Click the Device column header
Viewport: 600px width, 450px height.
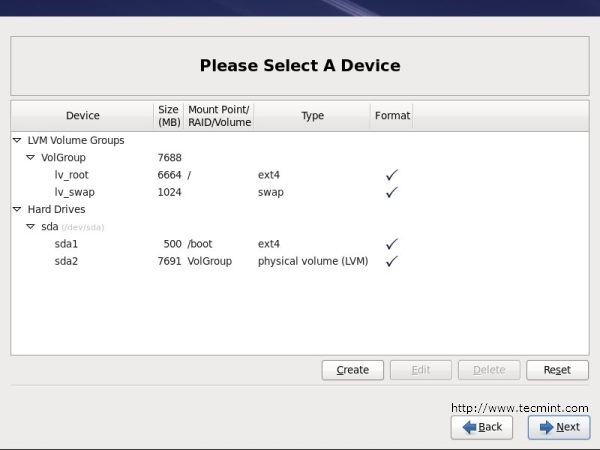[x=83, y=116]
